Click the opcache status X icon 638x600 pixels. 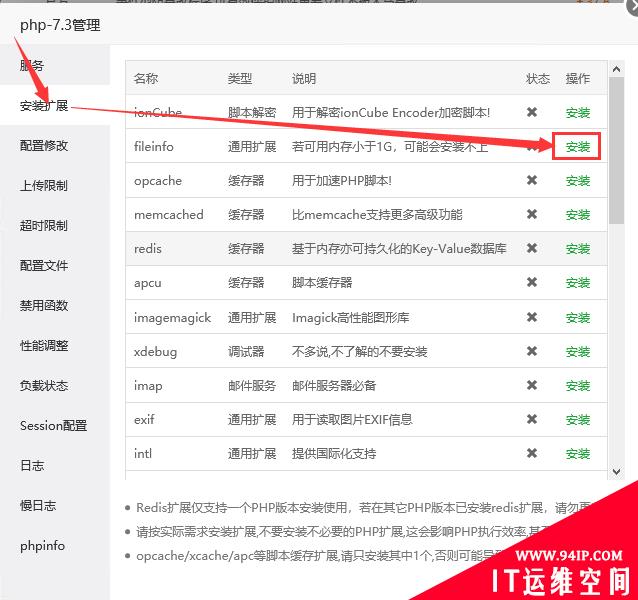[x=532, y=180]
